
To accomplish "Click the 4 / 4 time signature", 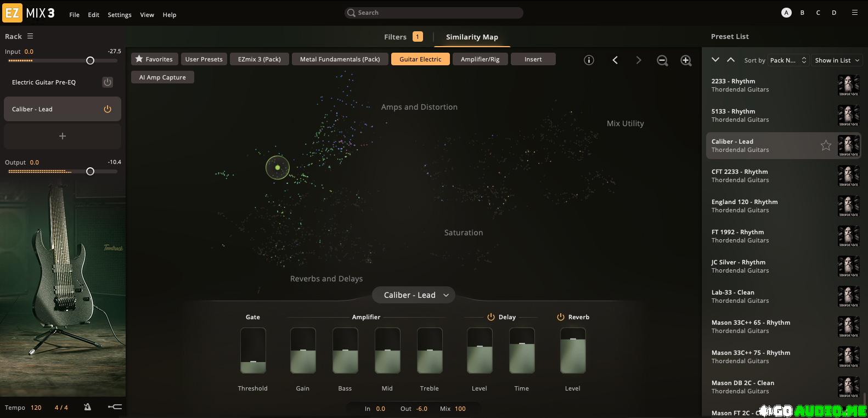I will pyautogui.click(x=61, y=408).
